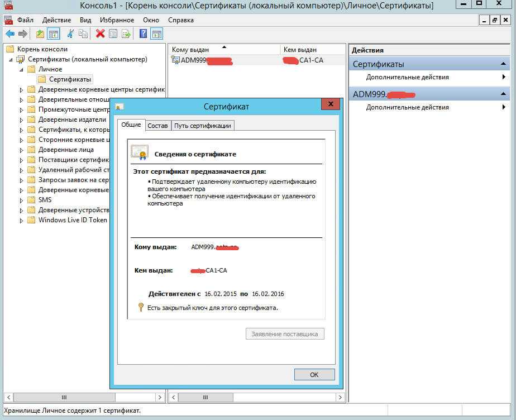Switch to the Состав tab

(x=157, y=126)
